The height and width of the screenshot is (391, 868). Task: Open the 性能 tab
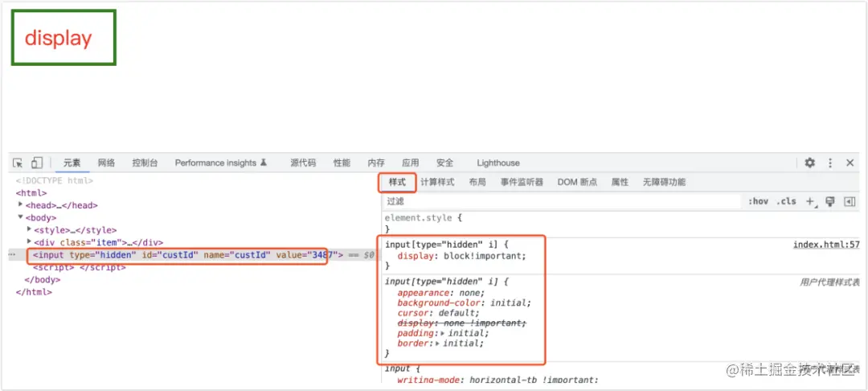tap(342, 163)
